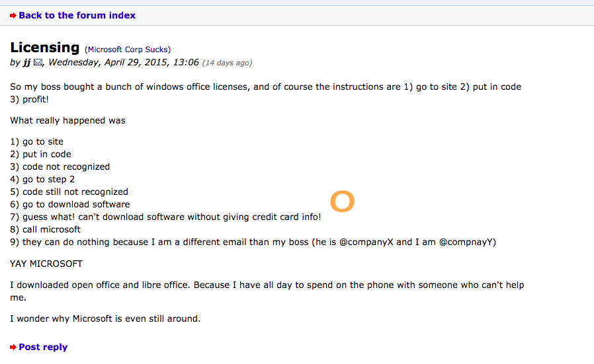Go back to the forum index
Viewport: 594px width, 364px height.
coord(77,15)
